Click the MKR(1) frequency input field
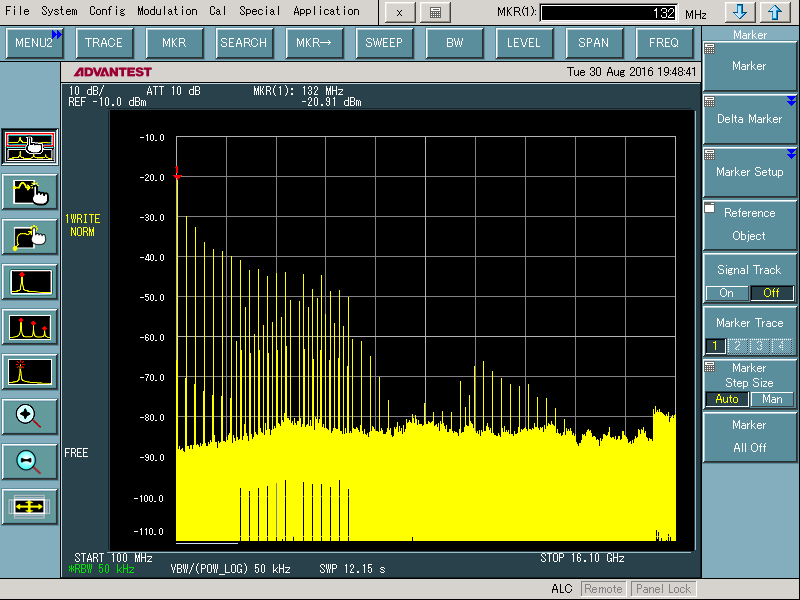800x600 pixels. click(609, 13)
